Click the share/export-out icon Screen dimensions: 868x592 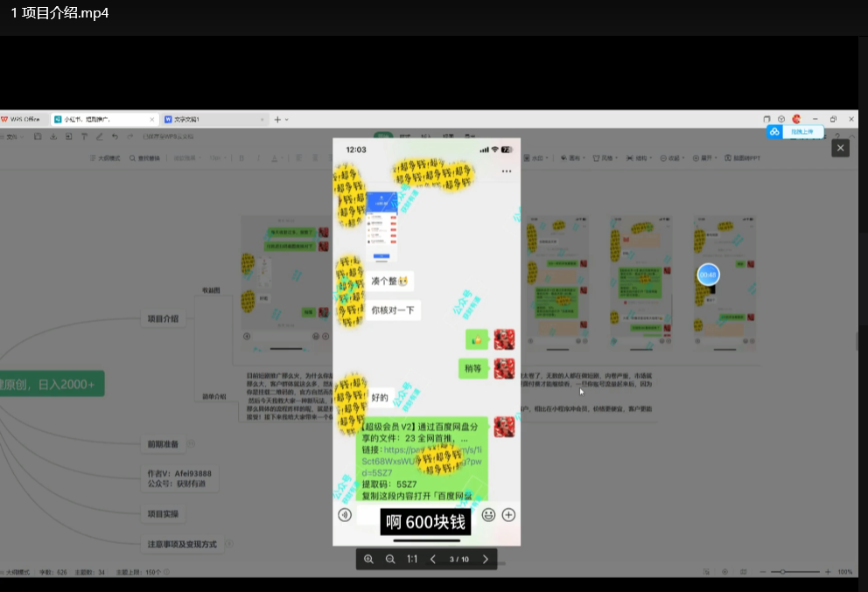(x=68, y=136)
